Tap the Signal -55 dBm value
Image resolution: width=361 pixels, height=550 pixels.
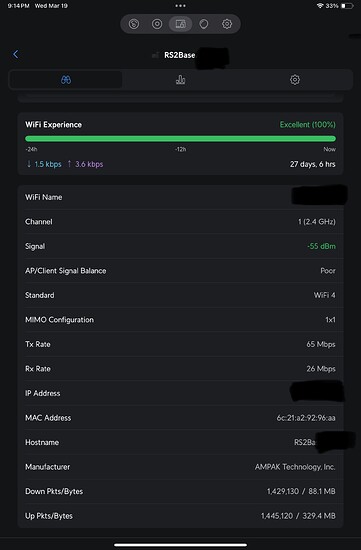pos(321,246)
